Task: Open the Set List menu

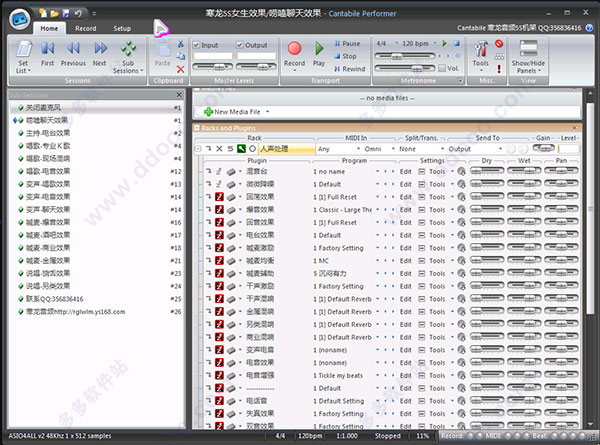Action: 23,57
